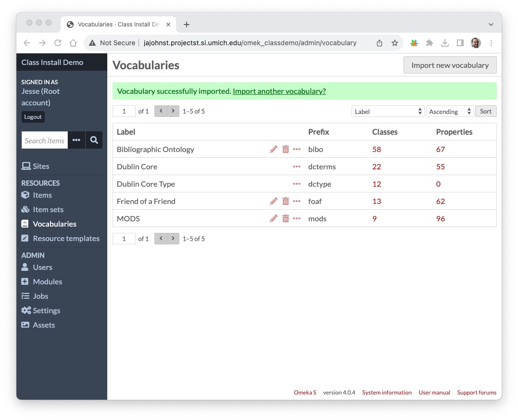Show details ellipsis for Dublin Core row
The image size is (518, 420).
click(x=297, y=166)
